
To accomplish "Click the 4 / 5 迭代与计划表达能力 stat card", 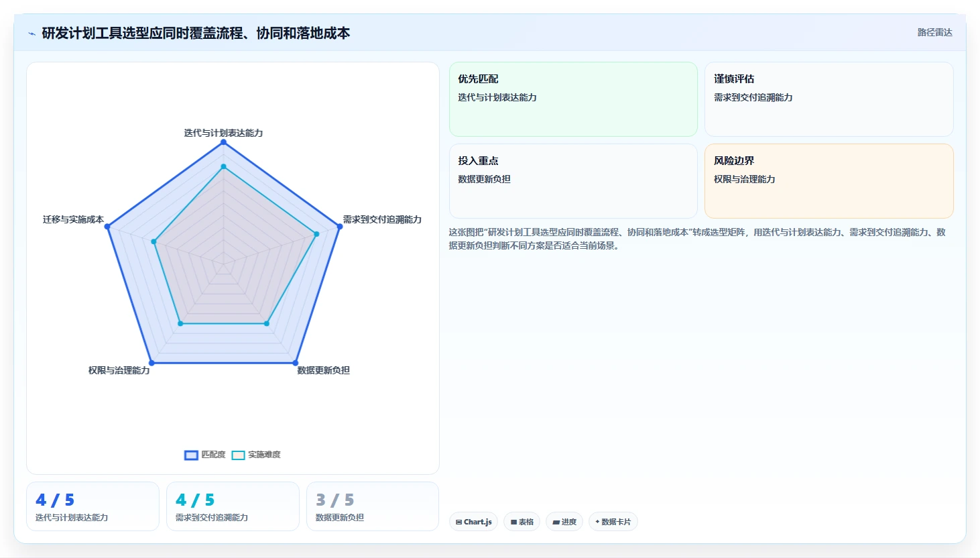I will pos(93,506).
